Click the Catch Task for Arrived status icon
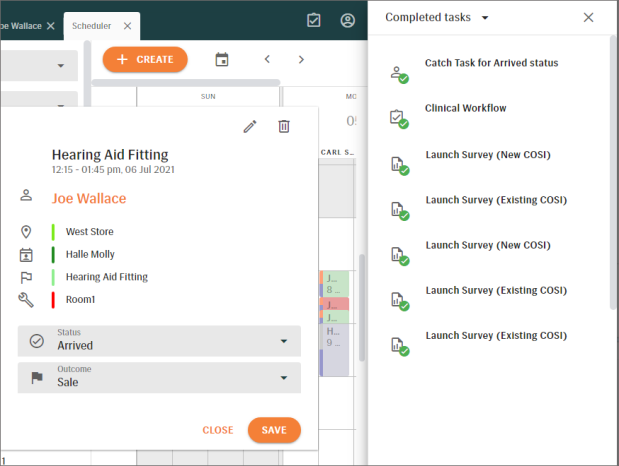This screenshot has width=619, height=466. [400, 75]
